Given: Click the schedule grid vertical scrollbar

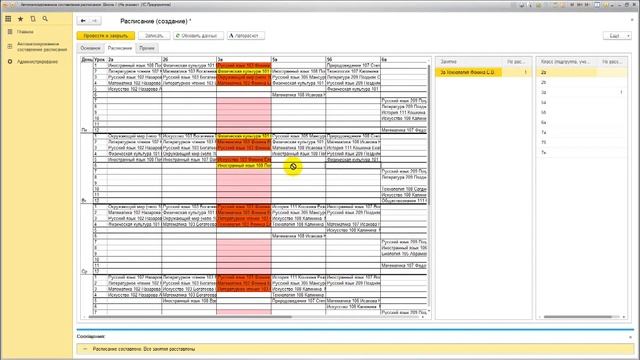Looking at the screenshot, I should pos(429,135).
